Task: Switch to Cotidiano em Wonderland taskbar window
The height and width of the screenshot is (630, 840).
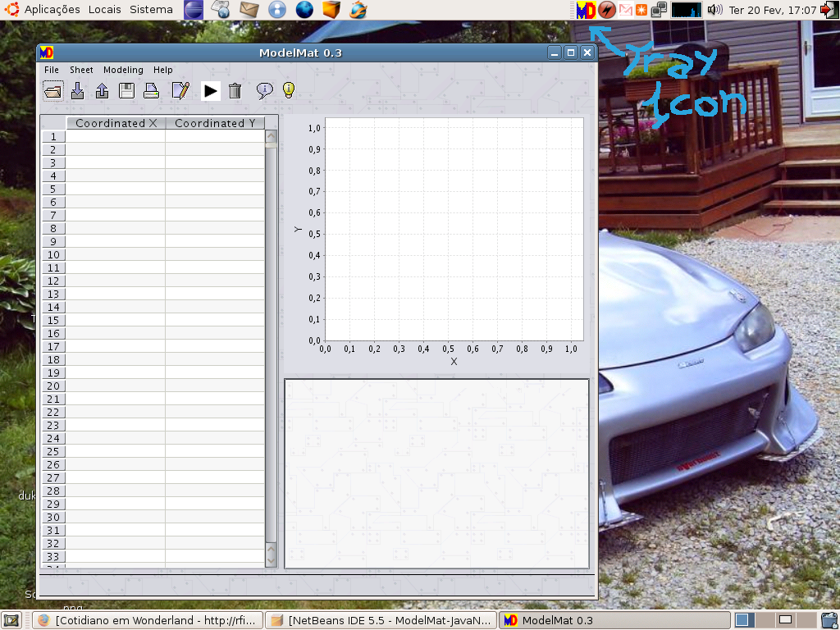Action: [148, 620]
